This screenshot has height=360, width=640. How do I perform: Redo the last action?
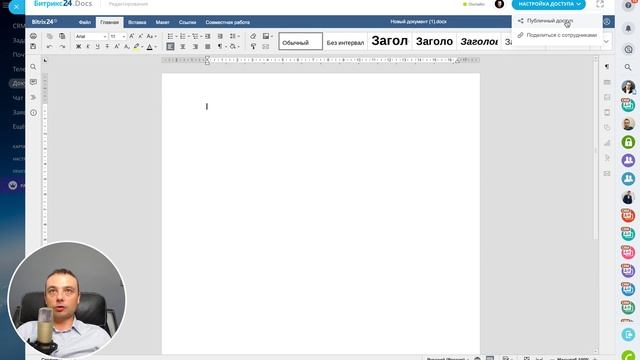coord(62,47)
